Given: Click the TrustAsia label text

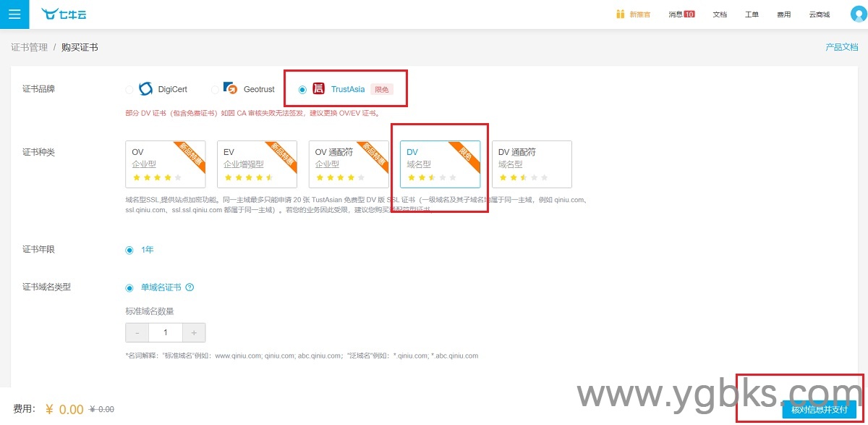Looking at the screenshot, I should 348,90.
